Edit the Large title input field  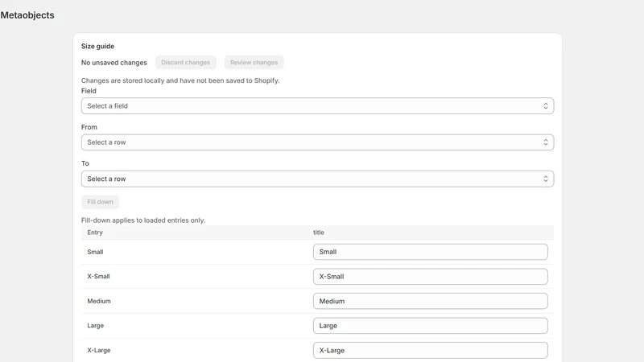431,326
